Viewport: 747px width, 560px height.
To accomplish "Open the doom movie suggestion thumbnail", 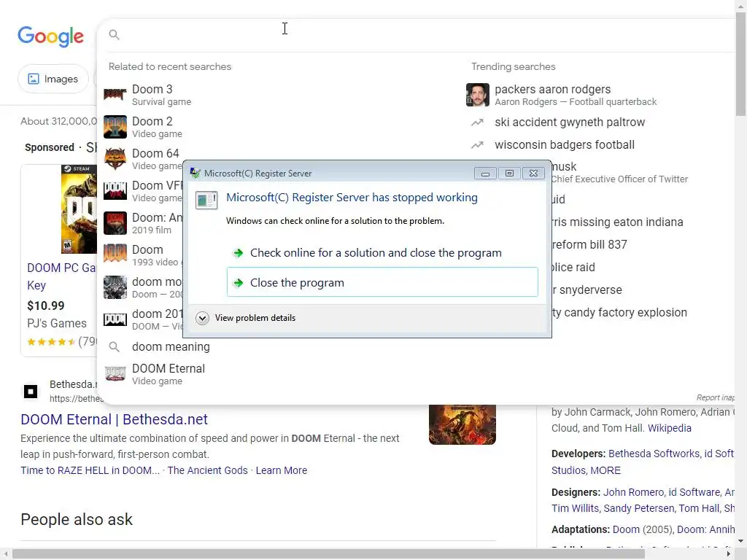I will click(x=115, y=287).
